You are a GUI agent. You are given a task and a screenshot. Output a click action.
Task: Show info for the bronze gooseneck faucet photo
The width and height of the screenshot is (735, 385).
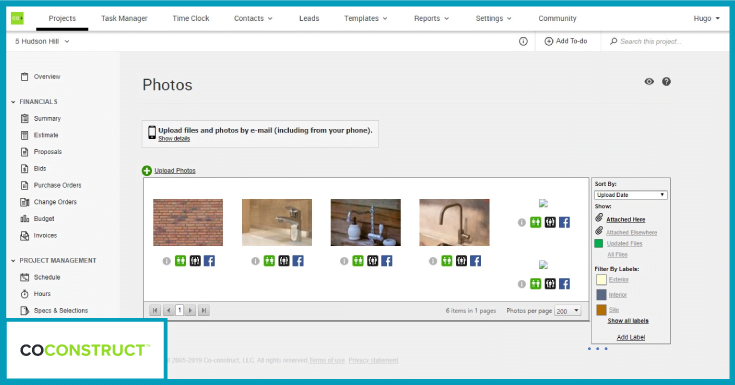click(x=433, y=261)
